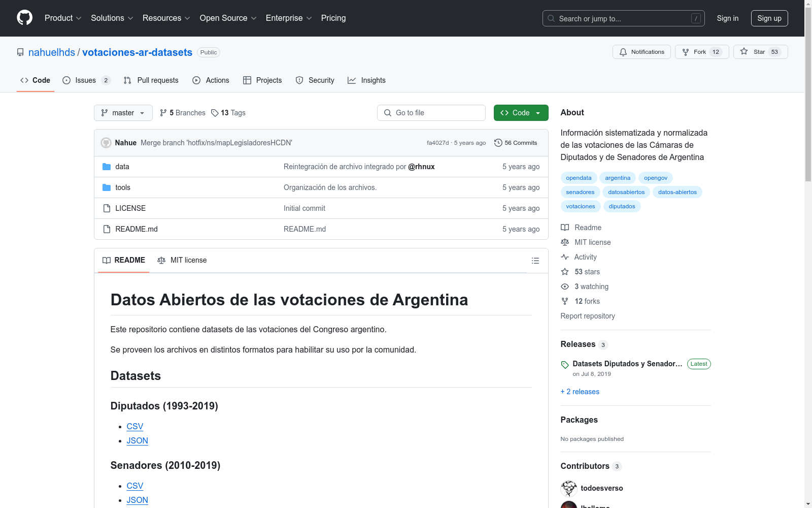Expand the Solutions menu
812x508 pixels.
click(112, 18)
